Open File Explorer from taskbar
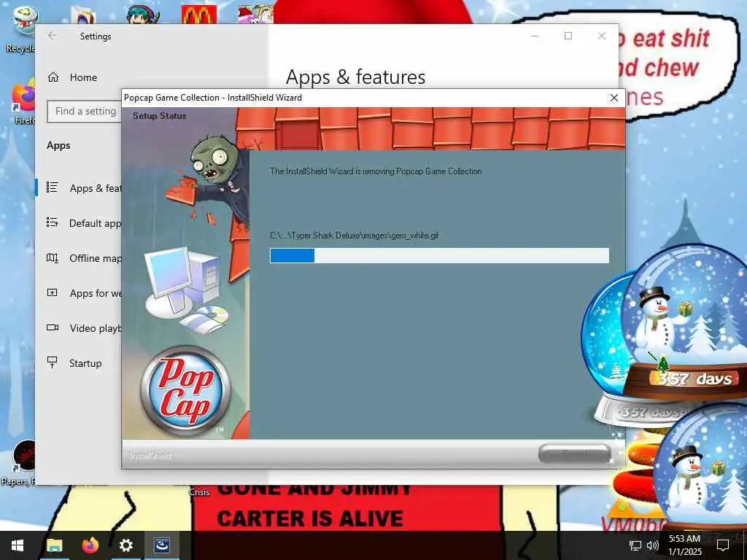Image resolution: width=747 pixels, height=560 pixels. click(54, 545)
